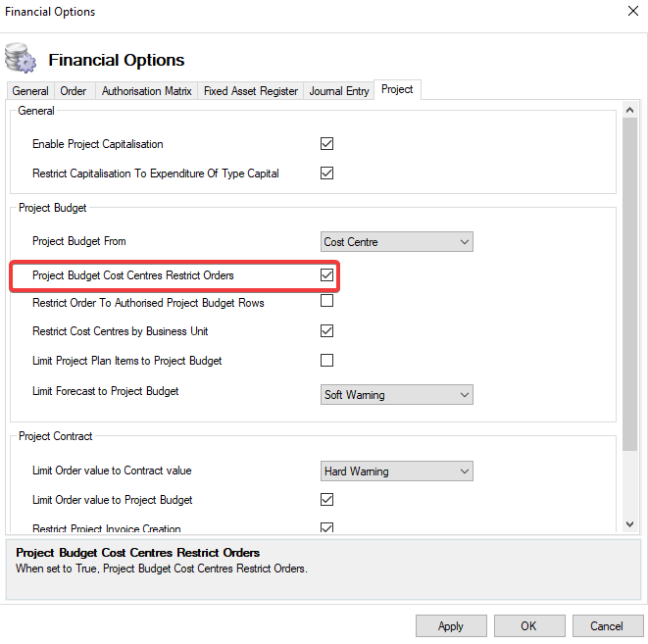Click the Financial Options database gear icon
The image size is (648, 644).
(21, 59)
